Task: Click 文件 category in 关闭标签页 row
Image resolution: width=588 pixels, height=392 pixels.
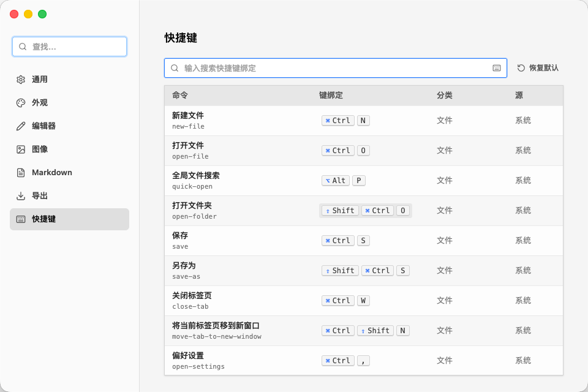Action: pyautogui.click(x=445, y=301)
